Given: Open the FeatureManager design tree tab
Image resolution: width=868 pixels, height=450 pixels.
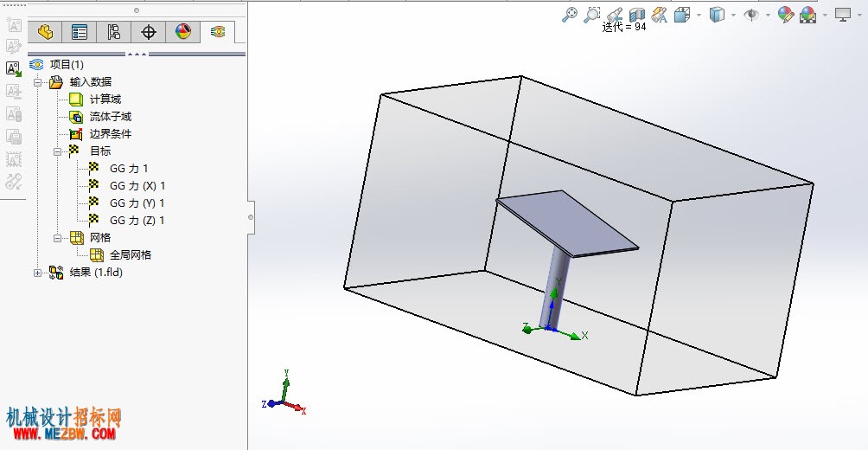Looking at the screenshot, I should [x=45, y=32].
